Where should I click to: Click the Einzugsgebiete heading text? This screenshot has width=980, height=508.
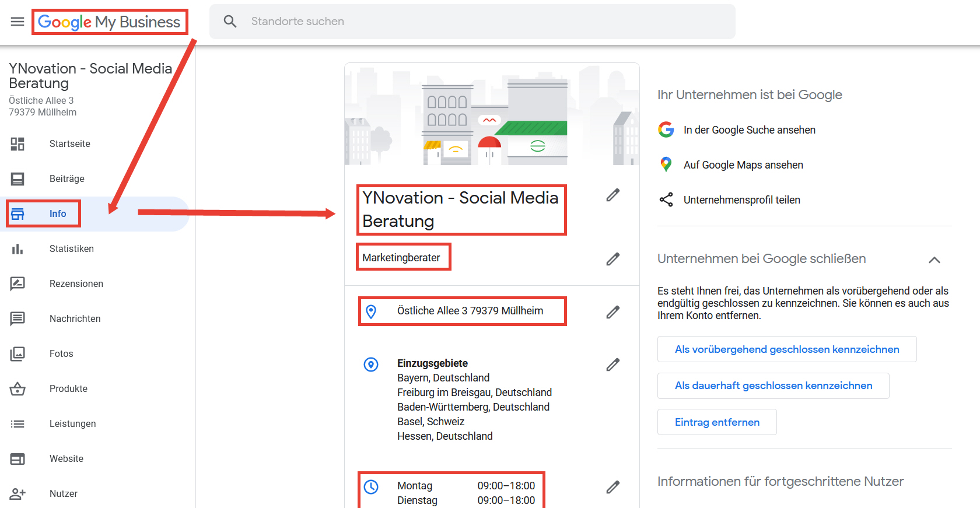pos(432,363)
